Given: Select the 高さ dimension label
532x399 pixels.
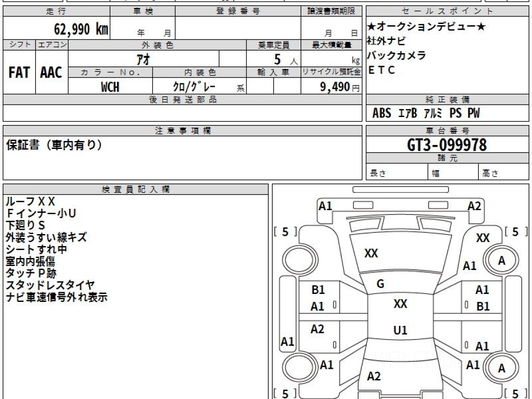Looking at the screenshot, I should [x=490, y=174].
